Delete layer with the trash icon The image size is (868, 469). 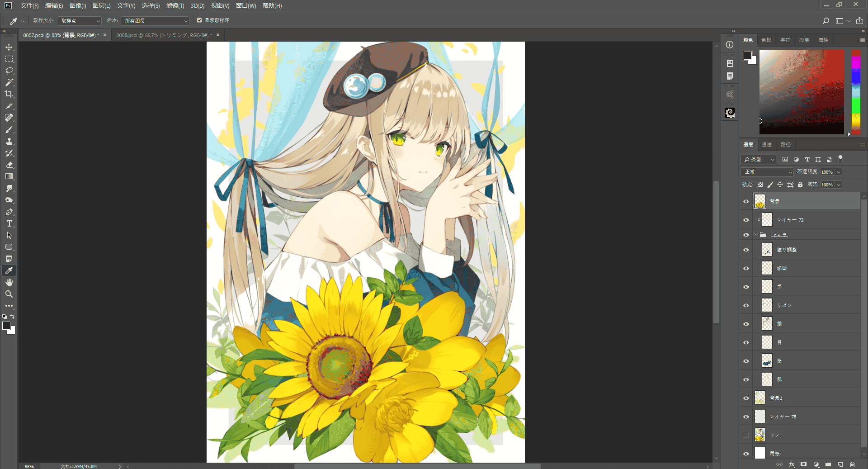click(853, 464)
